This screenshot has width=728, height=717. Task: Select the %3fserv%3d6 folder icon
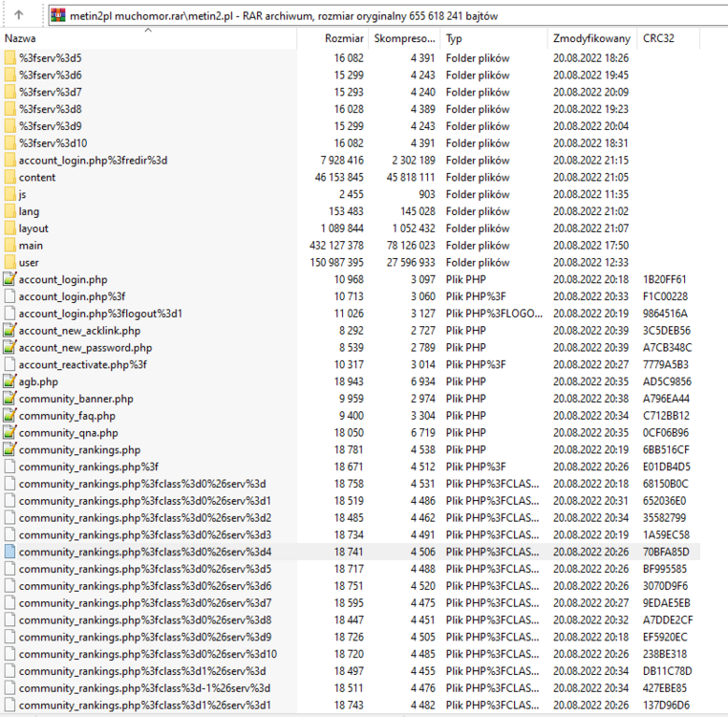[x=10, y=75]
